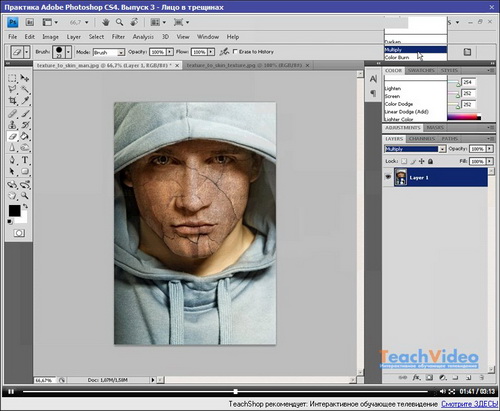Image resolution: width=500 pixels, height=411 pixels.
Task: Select the Pen tool
Action: (x=12, y=160)
